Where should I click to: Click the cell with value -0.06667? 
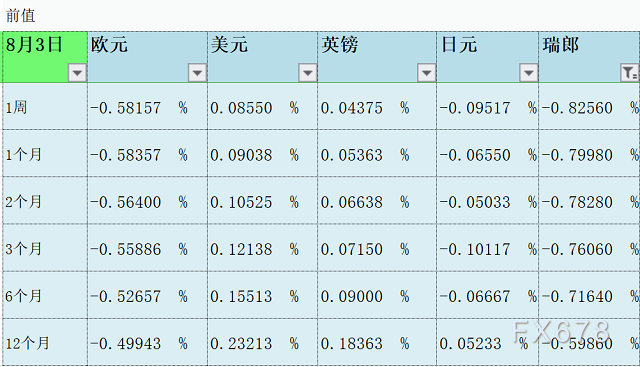(487, 295)
